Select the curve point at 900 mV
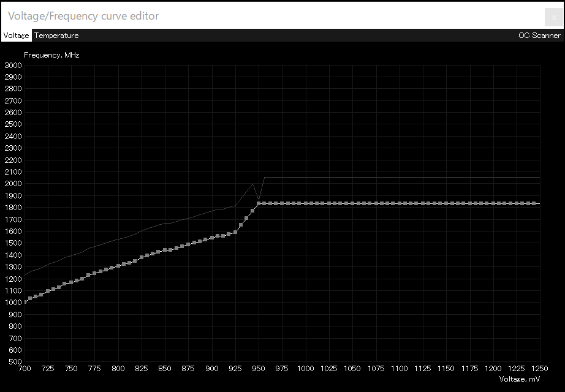Image resolution: width=565 pixels, height=392 pixels. (x=212, y=238)
